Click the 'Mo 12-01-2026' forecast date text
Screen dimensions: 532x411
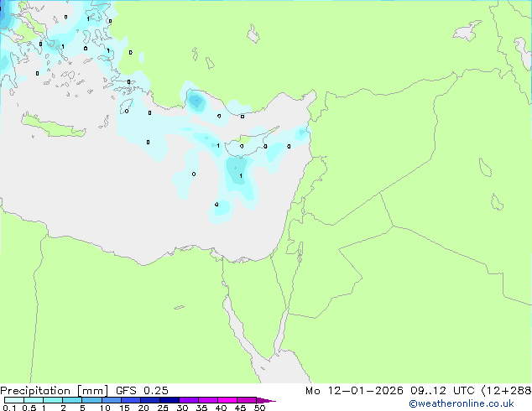354,391
